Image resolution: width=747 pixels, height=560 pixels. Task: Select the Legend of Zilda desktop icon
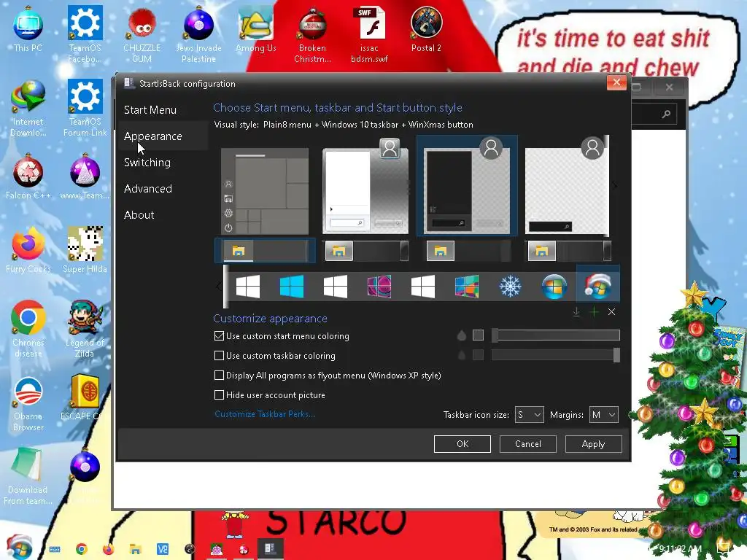(x=85, y=330)
